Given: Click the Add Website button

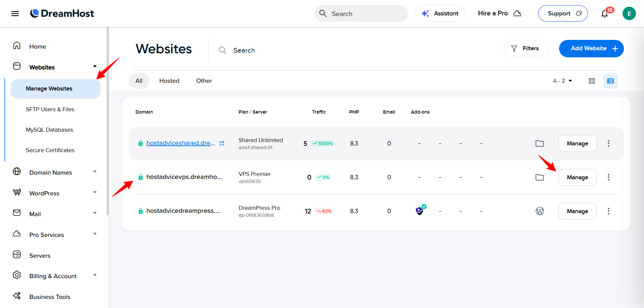Looking at the screenshot, I should [591, 49].
